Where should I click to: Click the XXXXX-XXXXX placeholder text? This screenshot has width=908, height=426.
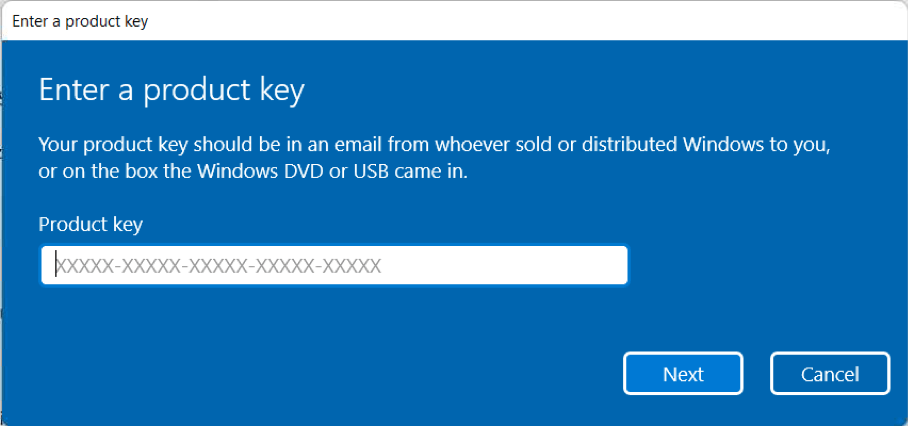coord(218,266)
